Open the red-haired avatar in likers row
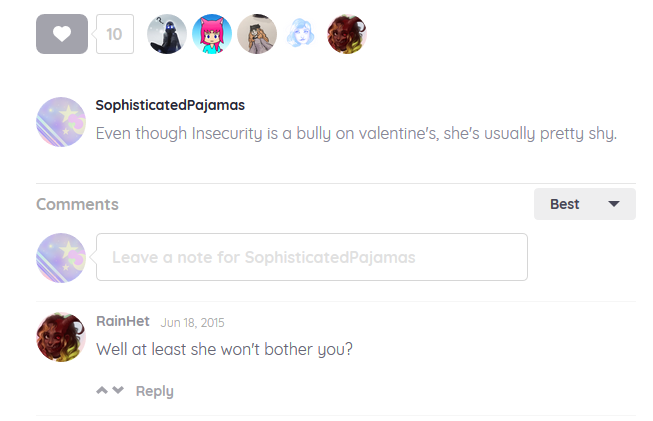This screenshot has width=653, height=421. click(347, 34)
